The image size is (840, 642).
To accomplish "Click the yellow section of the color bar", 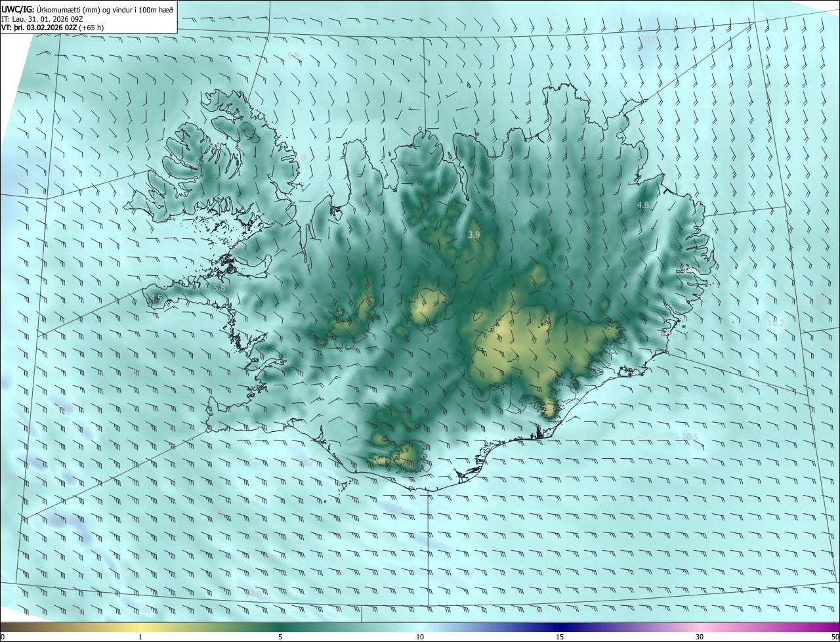I will tap(140, 627).
